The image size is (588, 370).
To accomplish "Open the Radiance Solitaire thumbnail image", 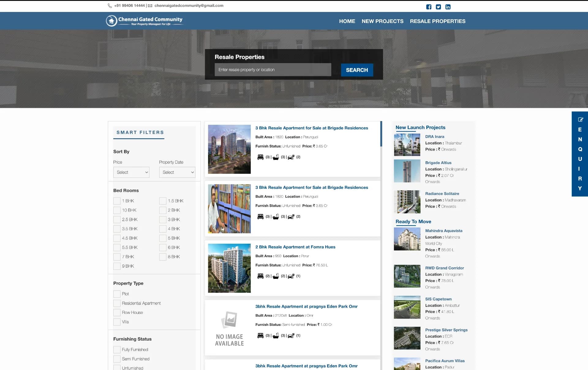I will click(407, 202).
